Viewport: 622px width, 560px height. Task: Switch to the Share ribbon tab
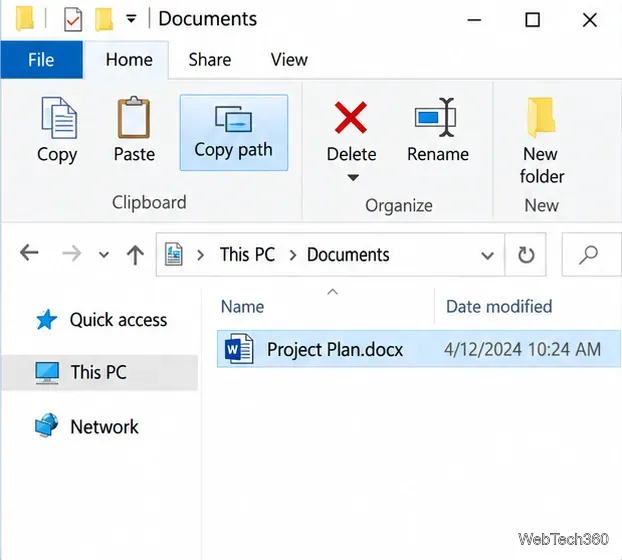tap(209, 60)
